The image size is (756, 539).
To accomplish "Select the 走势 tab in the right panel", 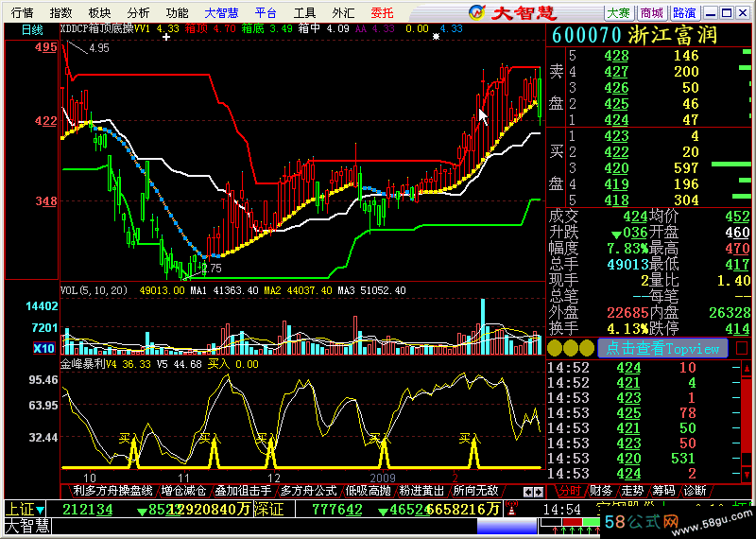I will [x=632, y=491].
